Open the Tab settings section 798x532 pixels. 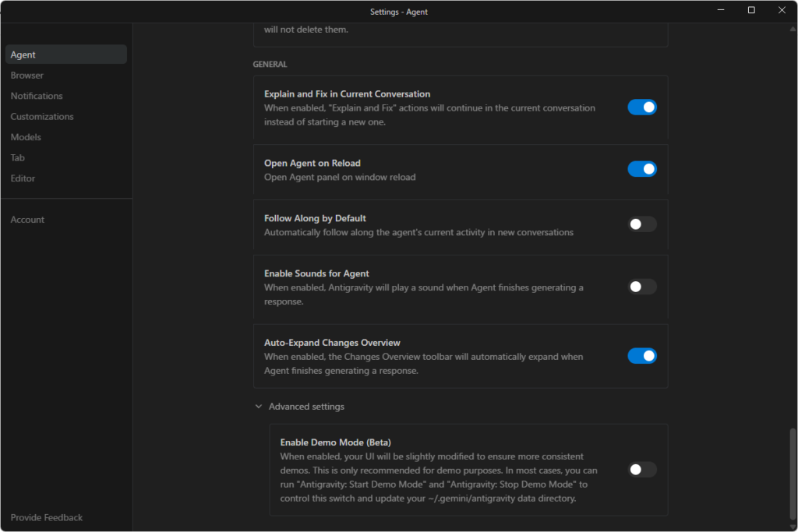(x=18, y=158)
